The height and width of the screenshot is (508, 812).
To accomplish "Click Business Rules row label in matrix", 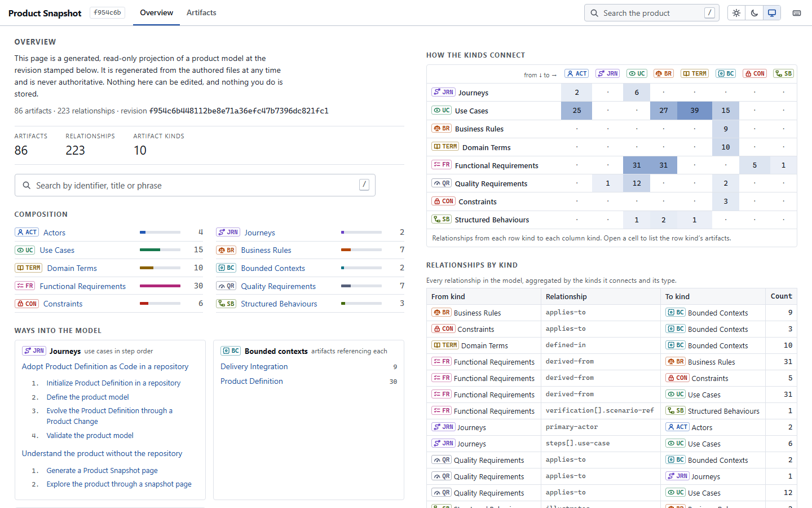I will pos(479,129).
